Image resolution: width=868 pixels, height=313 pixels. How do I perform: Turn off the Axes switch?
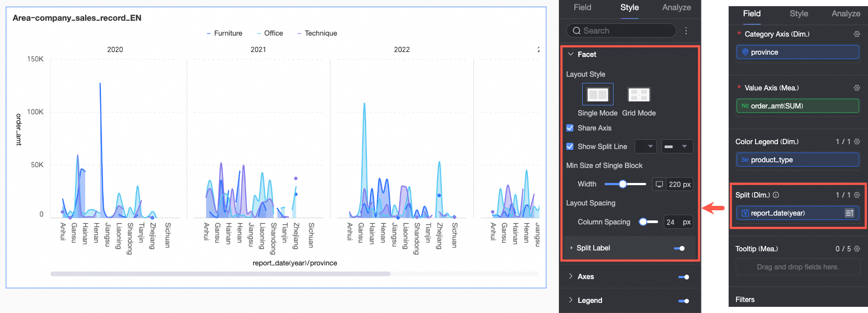coord(684,277)
